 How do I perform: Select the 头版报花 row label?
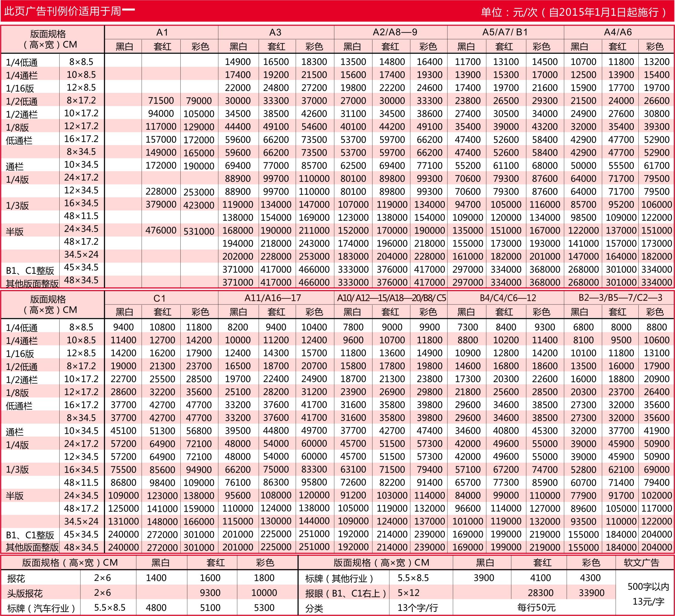[25, 593]
